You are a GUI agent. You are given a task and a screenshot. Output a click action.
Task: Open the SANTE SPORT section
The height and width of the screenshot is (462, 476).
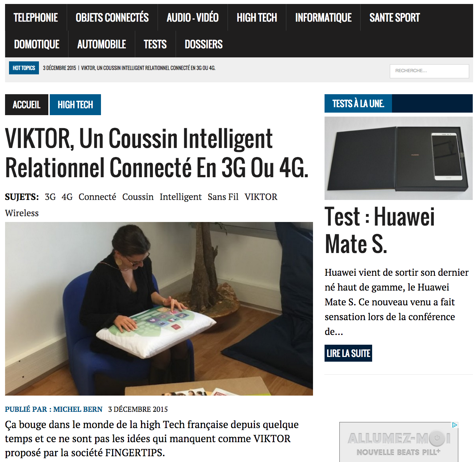point(395,17)
